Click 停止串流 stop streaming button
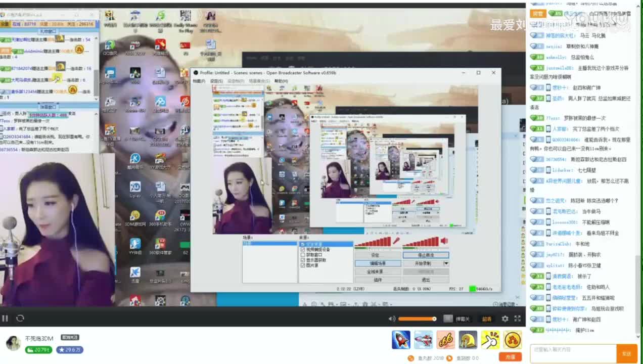This screenshot has height=364, width=643. tap(426, 255)
